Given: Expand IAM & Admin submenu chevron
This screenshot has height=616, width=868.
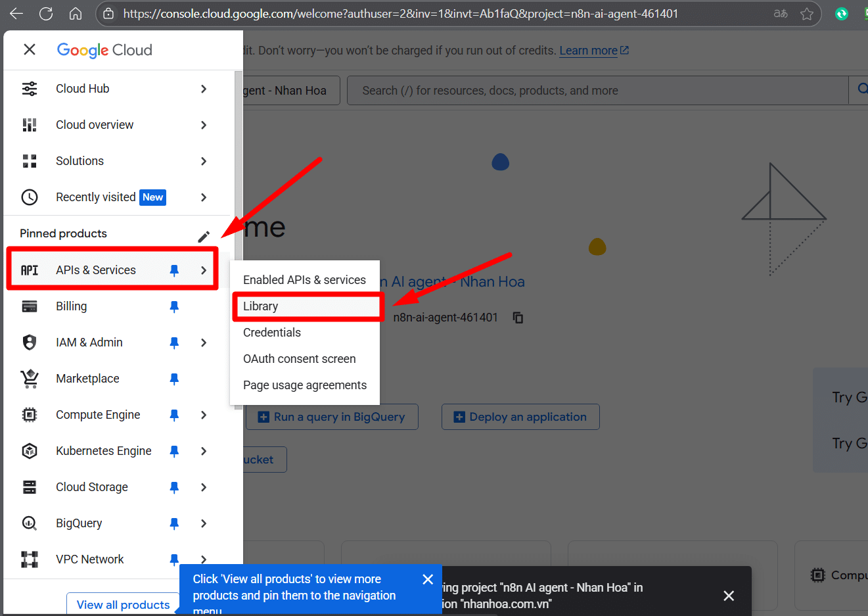Looking at the screenshot, I should click(204, 343).
